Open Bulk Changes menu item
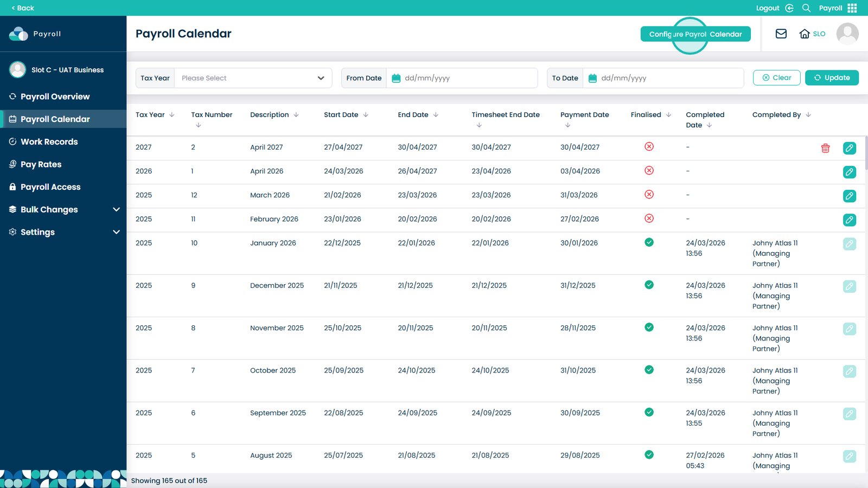The width and height of the screenshot is (868, 488). point(49,209)
